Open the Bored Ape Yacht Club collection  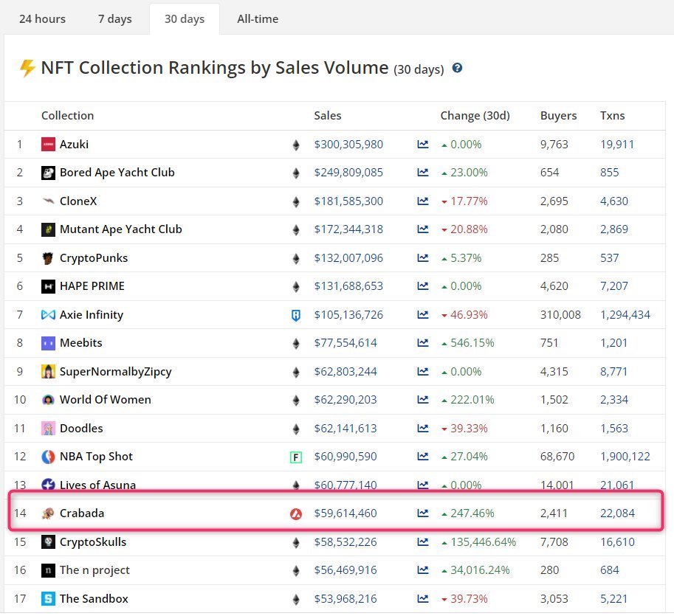tap(117, 173)
